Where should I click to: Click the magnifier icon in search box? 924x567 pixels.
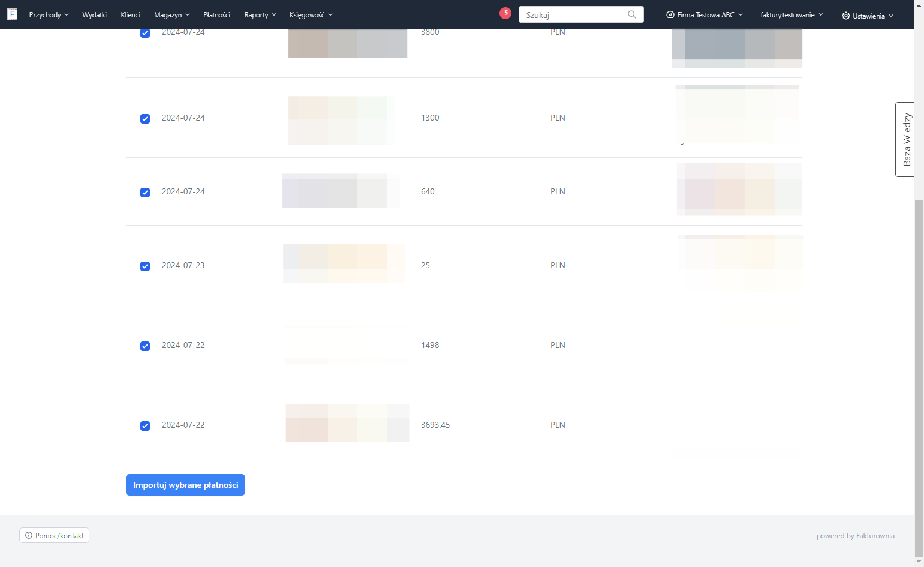[x=632, y=14]
